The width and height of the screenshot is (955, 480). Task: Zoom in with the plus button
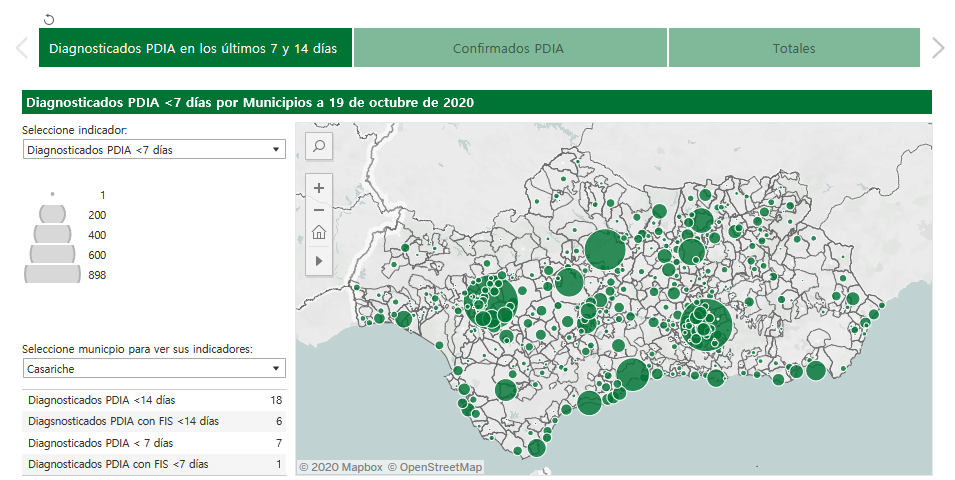pyautogui.click(x=319, y=188)
